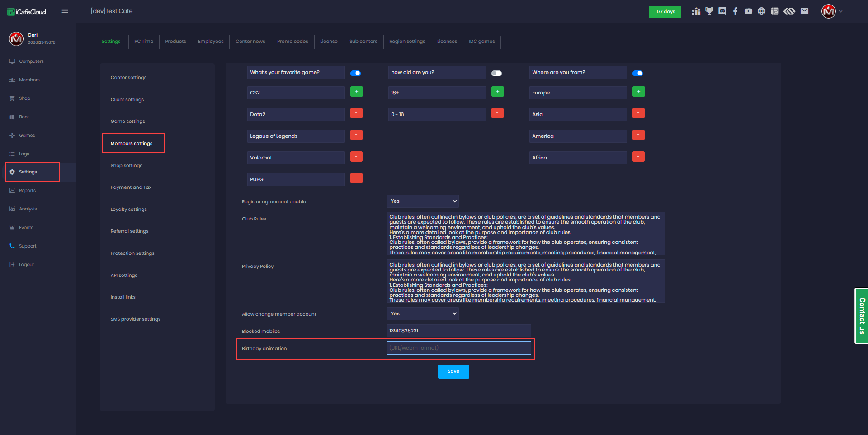Image resolution: width=868 pixels, height=435 pixels.
Task: Open the YouTube icon in header
Action: (749, 11)
